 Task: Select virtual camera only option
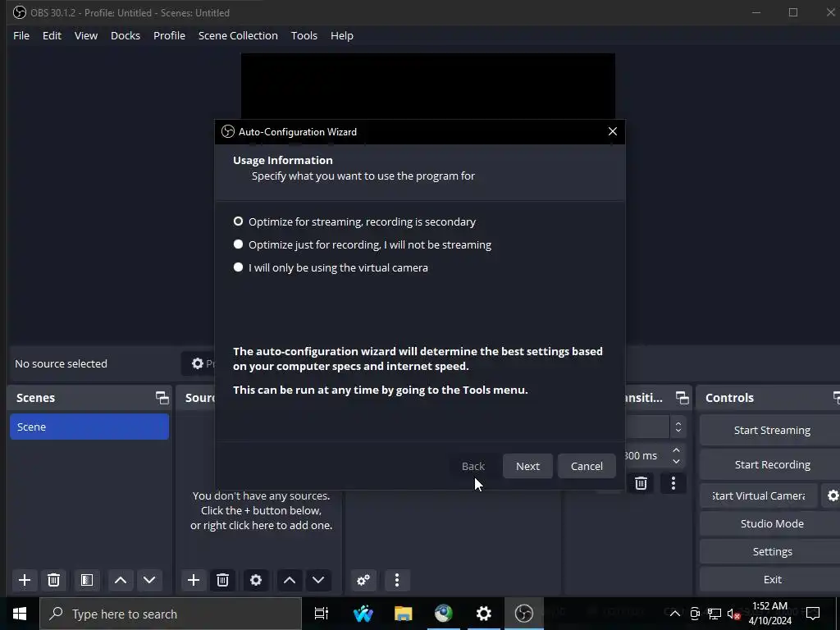(331, 268)
